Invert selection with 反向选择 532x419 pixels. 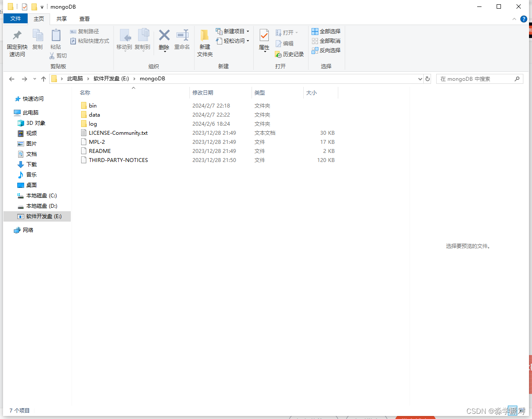pyautogui.click(x=326, y=50)
